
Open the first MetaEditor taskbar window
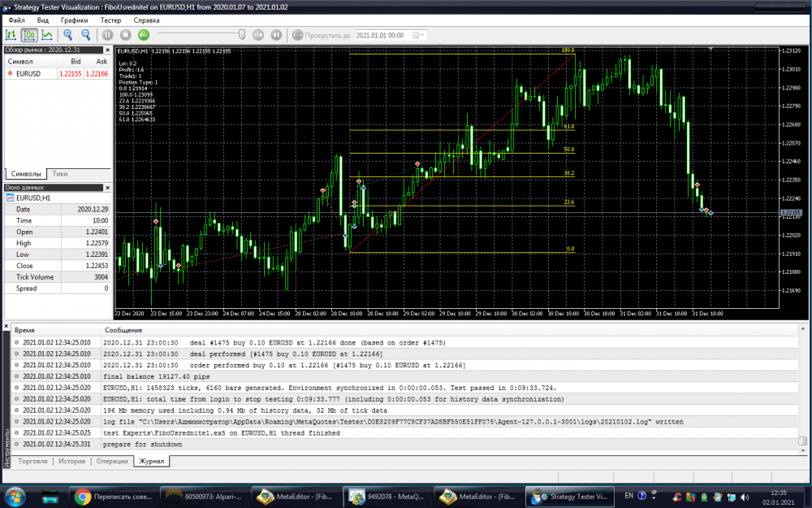click(x=295, y=497)
